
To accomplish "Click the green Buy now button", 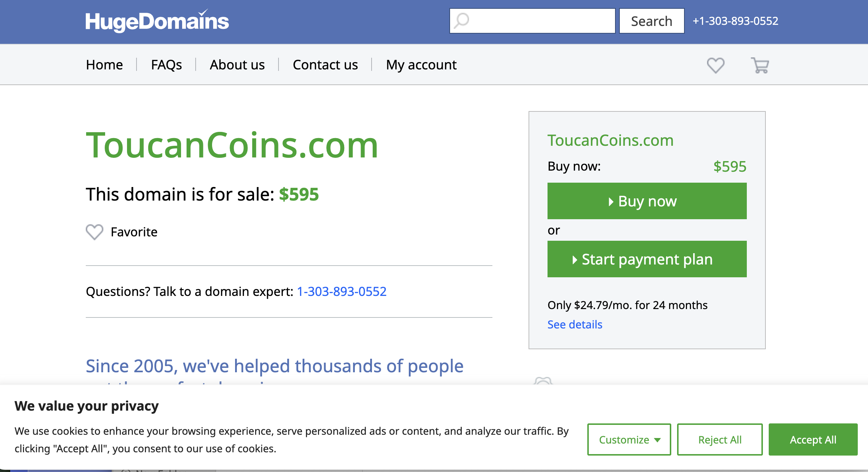I will click(x=647, y=201).
